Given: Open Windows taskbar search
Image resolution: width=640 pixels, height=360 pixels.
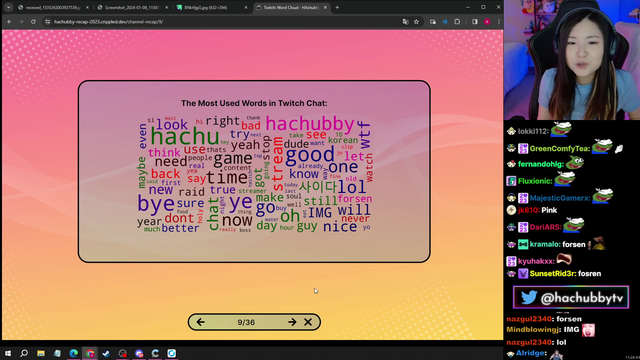Looking at the screenshot, I should 24,353.
